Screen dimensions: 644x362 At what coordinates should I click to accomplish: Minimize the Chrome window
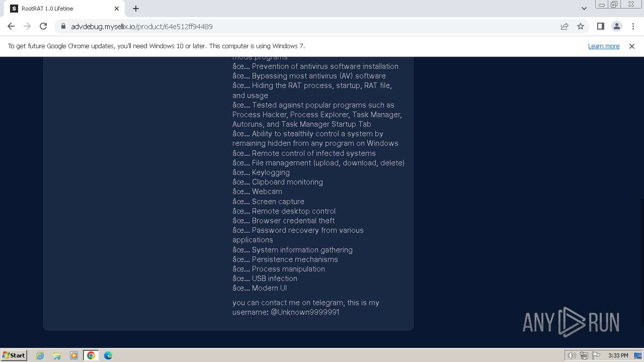pyautogui.click(x=601, y=5)
